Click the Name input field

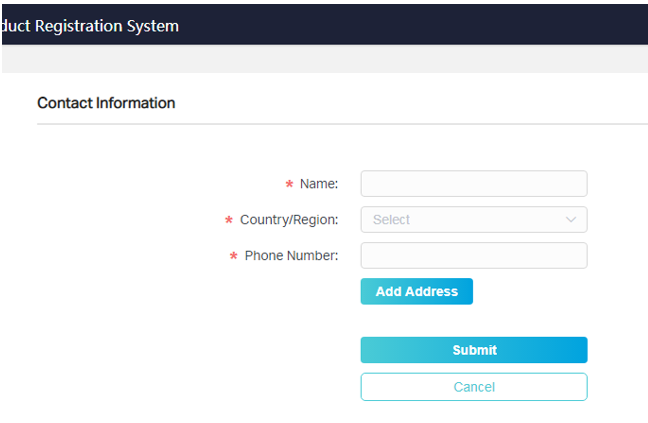473,184
